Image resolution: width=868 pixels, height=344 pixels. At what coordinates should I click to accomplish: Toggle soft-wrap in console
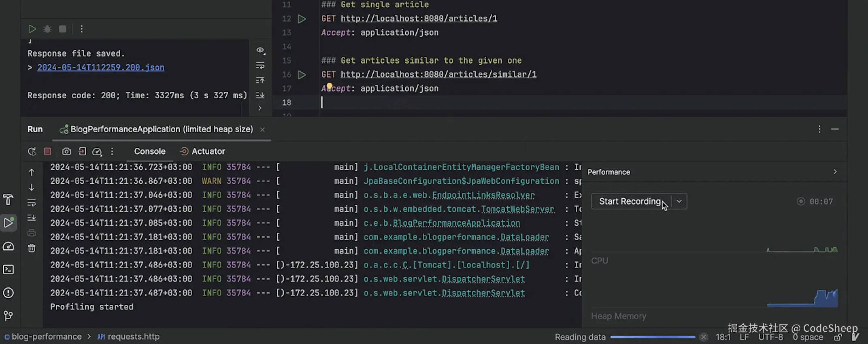pos(32,203)
